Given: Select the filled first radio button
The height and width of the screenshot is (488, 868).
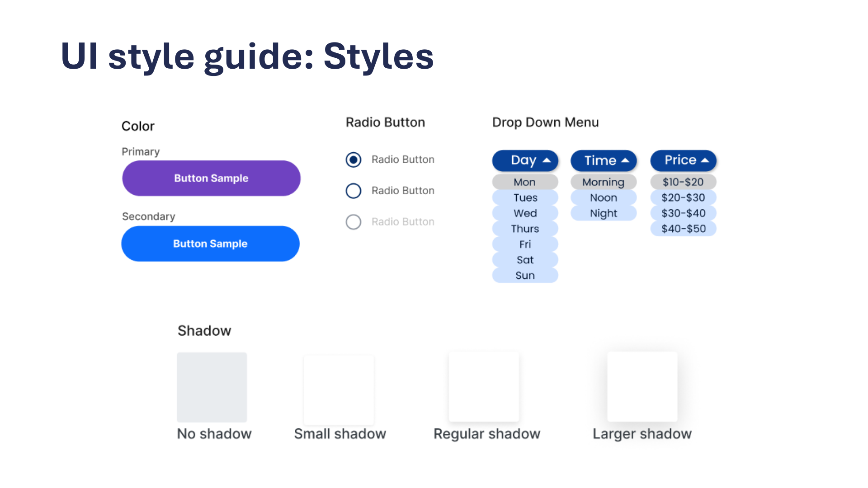Looking at the screenshot, I should coord(354,160).
